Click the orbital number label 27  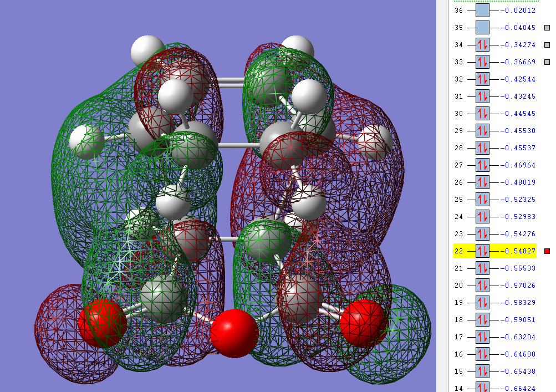click(x=459, y=165)
